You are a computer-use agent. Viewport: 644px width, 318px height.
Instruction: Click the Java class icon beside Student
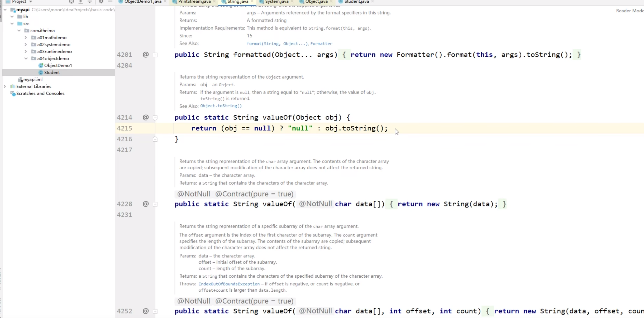point(41,72)
